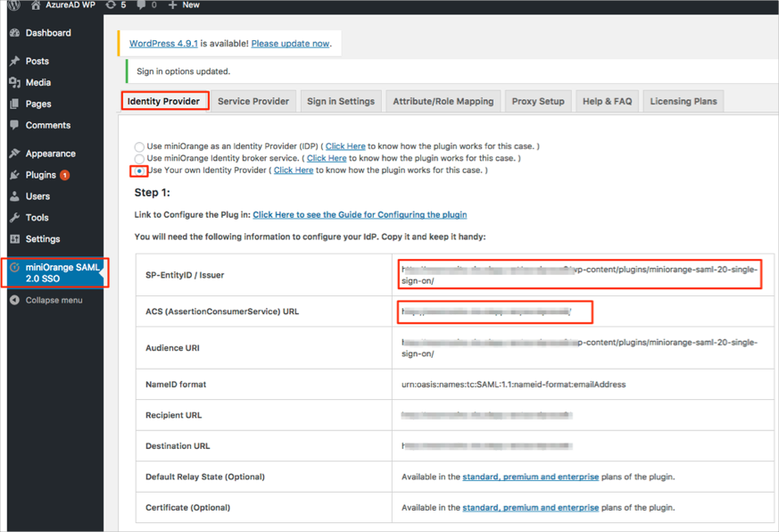Click the plans link in Certificate row

tap(530, 507)
